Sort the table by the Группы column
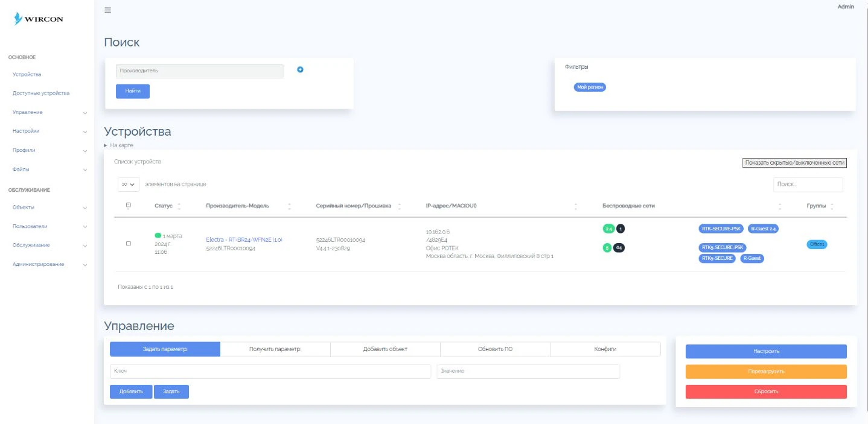 point(832,206)
